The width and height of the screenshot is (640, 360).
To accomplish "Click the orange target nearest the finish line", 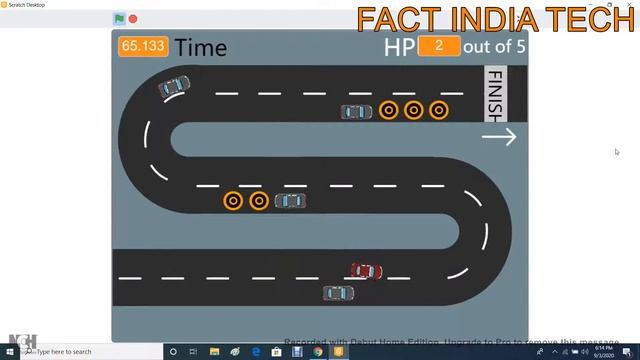I will tap(439, 110).
